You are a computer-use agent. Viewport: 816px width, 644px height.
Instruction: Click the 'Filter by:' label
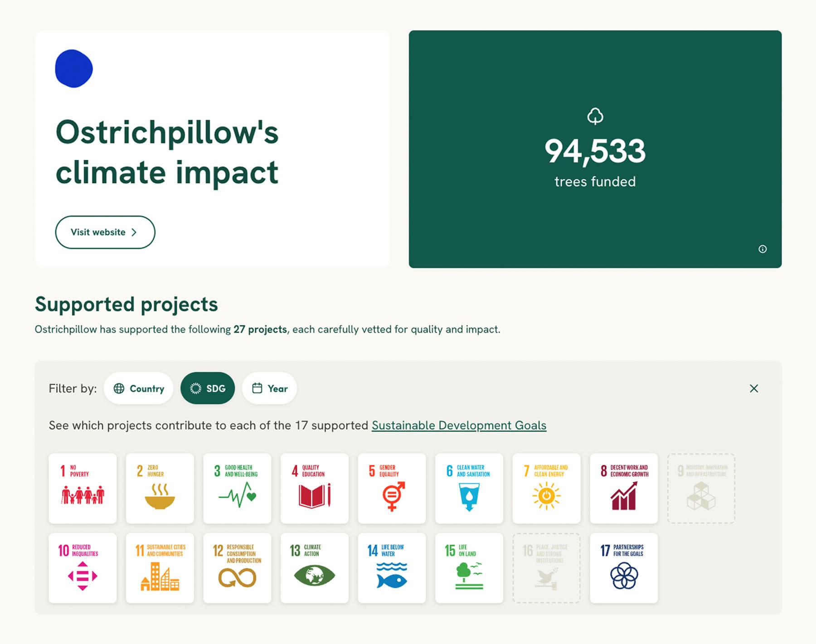click(x=73, y=388)
